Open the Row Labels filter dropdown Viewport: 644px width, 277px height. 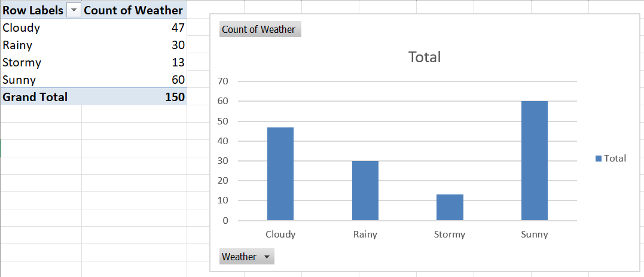[x=74, y=11]
